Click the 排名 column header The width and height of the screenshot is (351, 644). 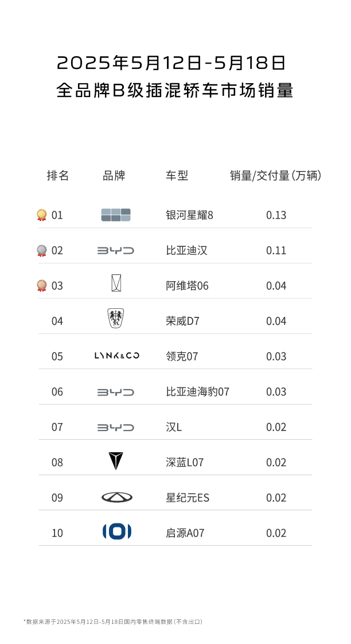click(x=57, y=176)
